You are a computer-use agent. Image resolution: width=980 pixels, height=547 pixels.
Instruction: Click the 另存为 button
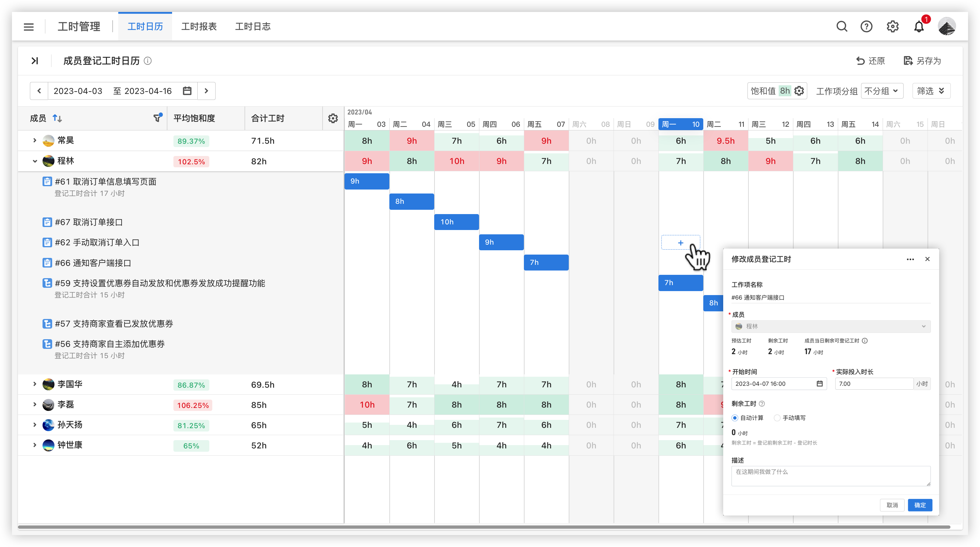click(922, 61)
